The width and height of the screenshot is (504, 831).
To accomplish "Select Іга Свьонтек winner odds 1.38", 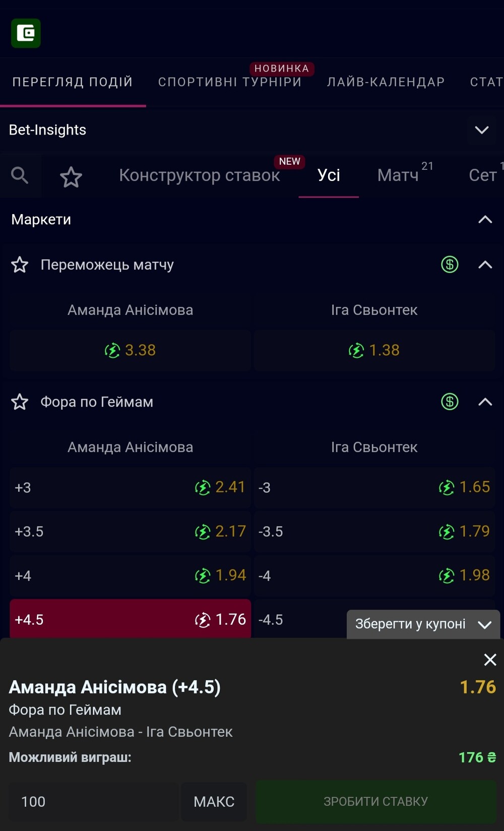I will coord(374,350).
